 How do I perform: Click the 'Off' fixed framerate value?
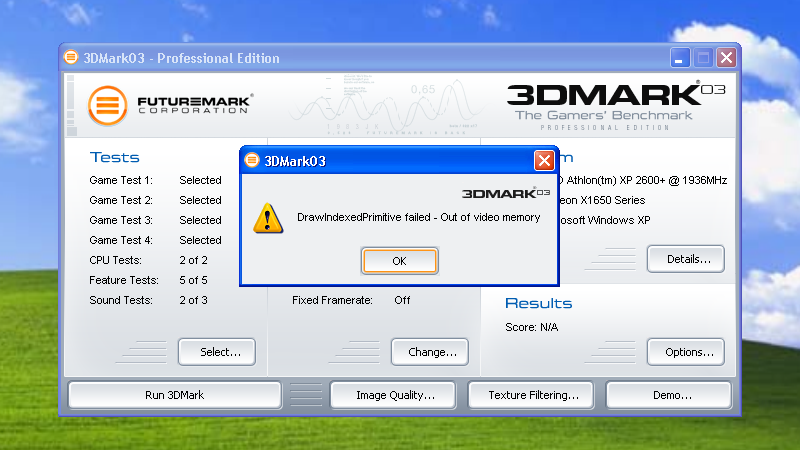click(x=402, y=300)
